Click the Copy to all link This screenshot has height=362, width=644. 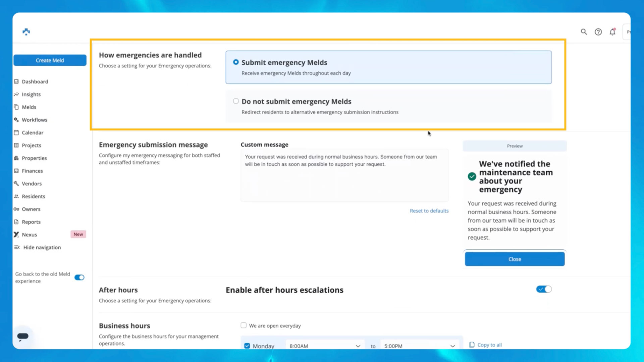(x=489, y=345)
